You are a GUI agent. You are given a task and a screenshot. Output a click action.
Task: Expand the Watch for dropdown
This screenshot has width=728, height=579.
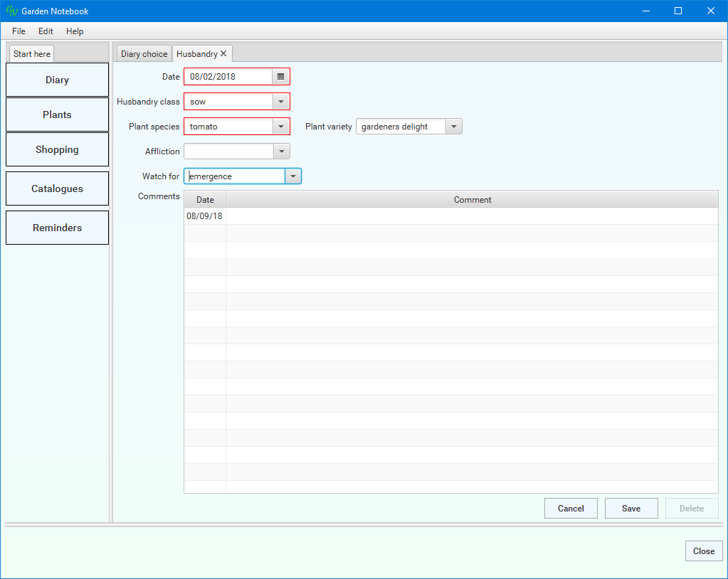click(292, 176)
